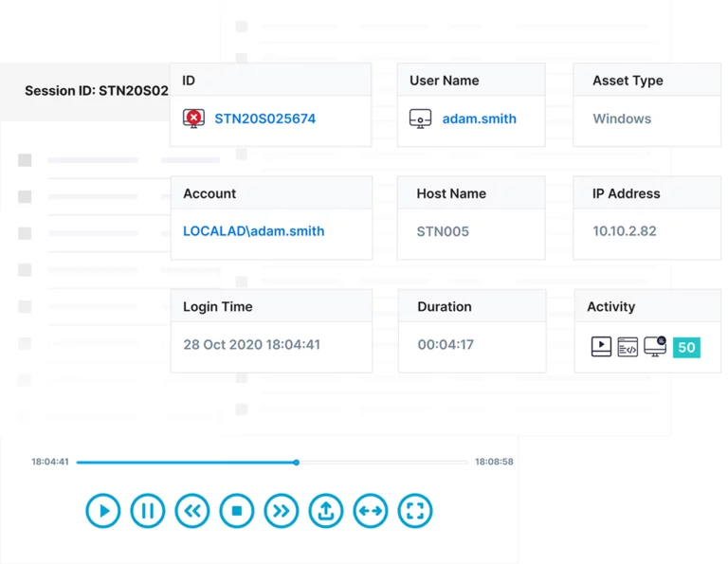Click the user monitor icon beside adam.smith
Screen dimensions: 728x564
pos(421,118)
